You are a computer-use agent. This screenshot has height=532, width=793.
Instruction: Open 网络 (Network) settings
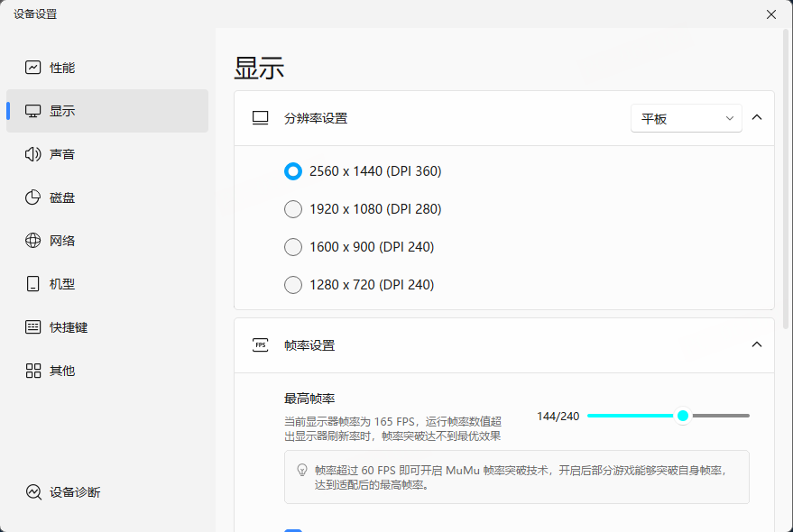coord(63,240)
